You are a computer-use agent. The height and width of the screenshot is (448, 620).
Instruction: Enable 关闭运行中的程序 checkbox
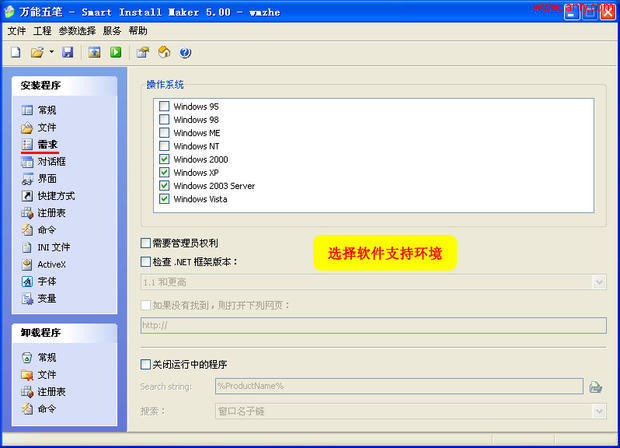146,364
